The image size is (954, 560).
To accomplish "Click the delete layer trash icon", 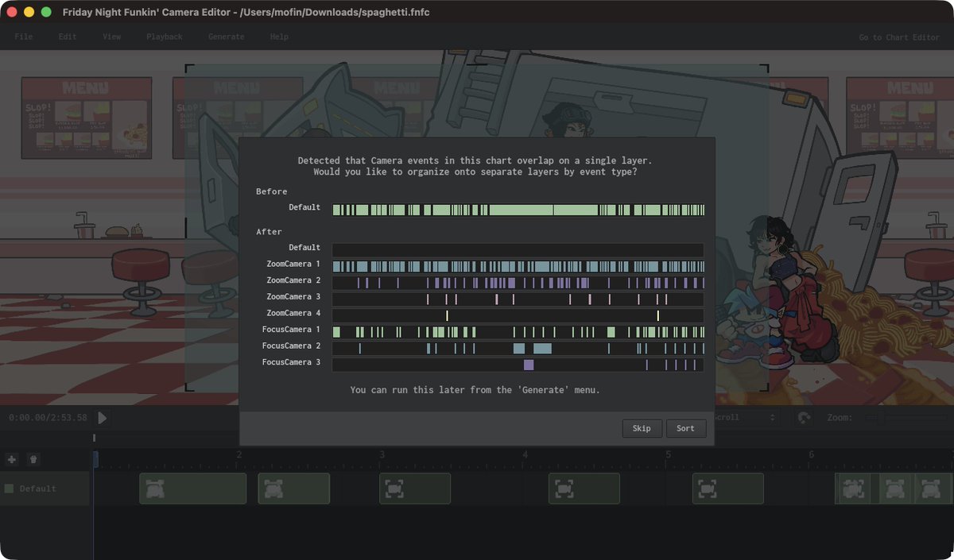I will point(33,459).
